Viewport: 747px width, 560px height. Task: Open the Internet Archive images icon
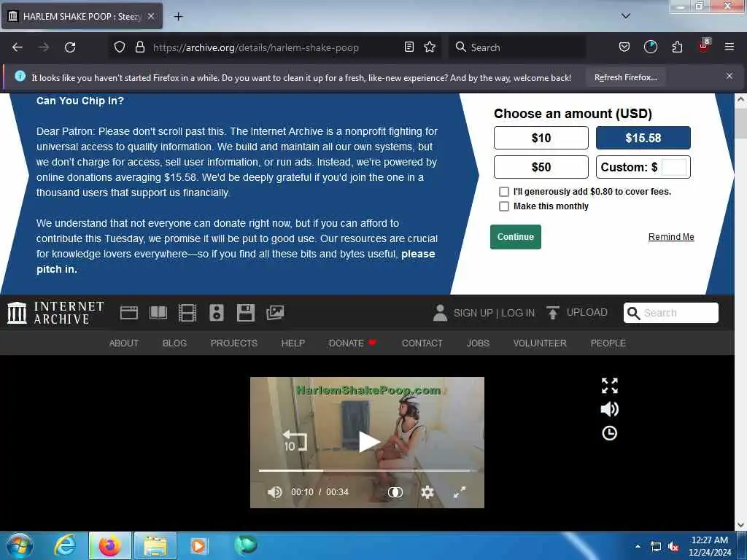point(275,312)
